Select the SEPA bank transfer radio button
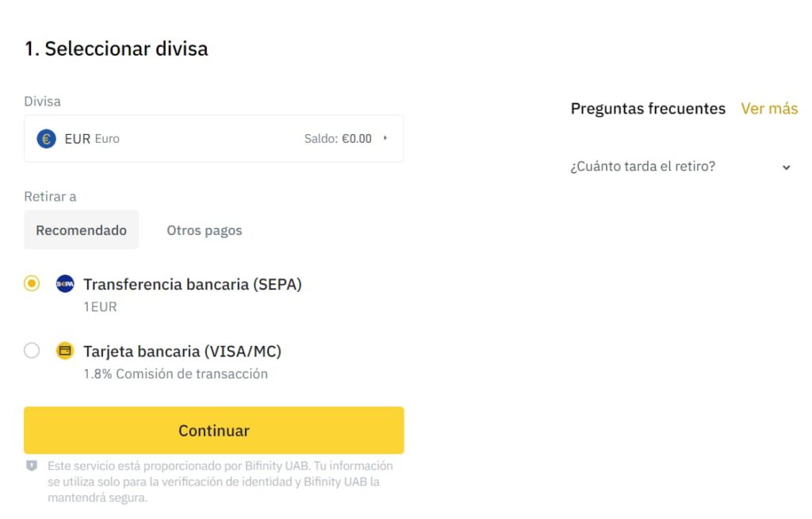 coord(32,283)
